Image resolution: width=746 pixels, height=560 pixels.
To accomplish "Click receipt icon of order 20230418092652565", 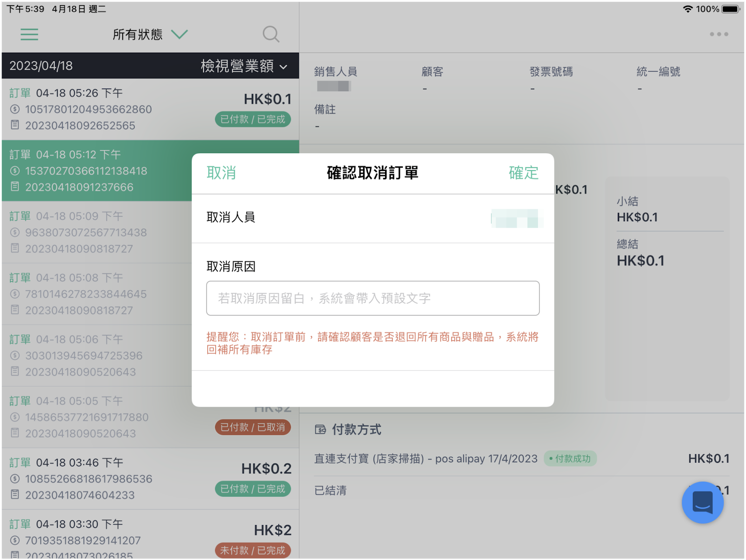I will point(15,125).
